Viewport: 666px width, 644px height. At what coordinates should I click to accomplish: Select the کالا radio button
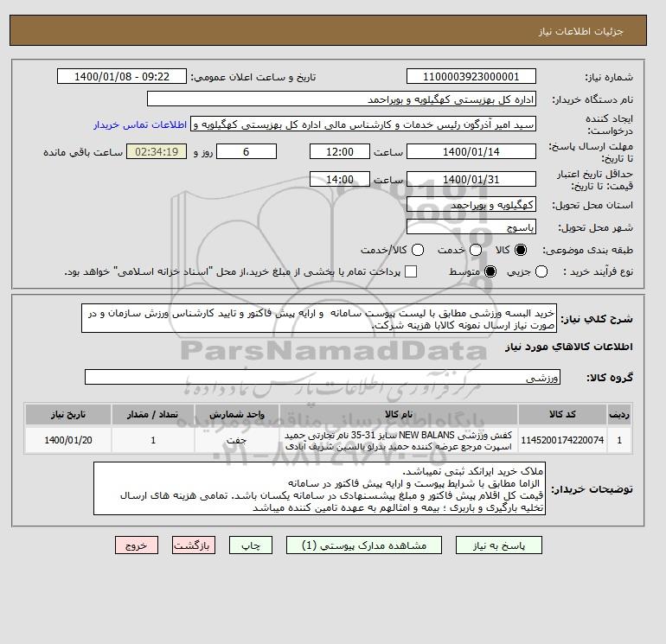(x=521, y=250)
